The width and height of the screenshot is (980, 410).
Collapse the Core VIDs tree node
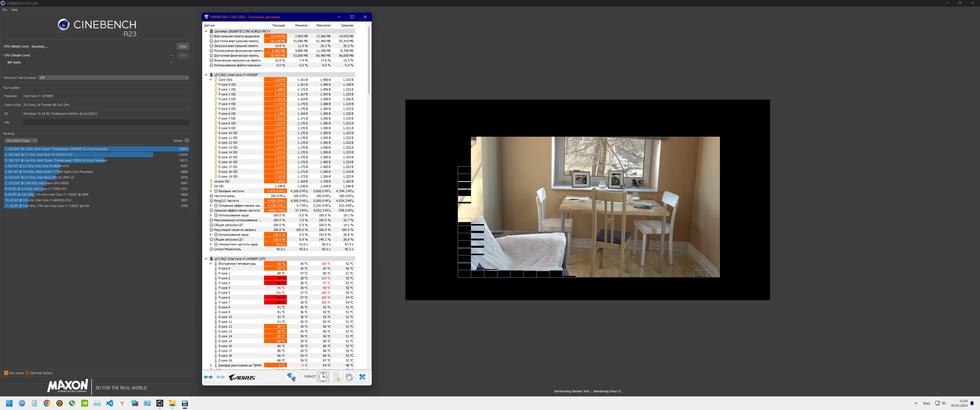point(211,80)
